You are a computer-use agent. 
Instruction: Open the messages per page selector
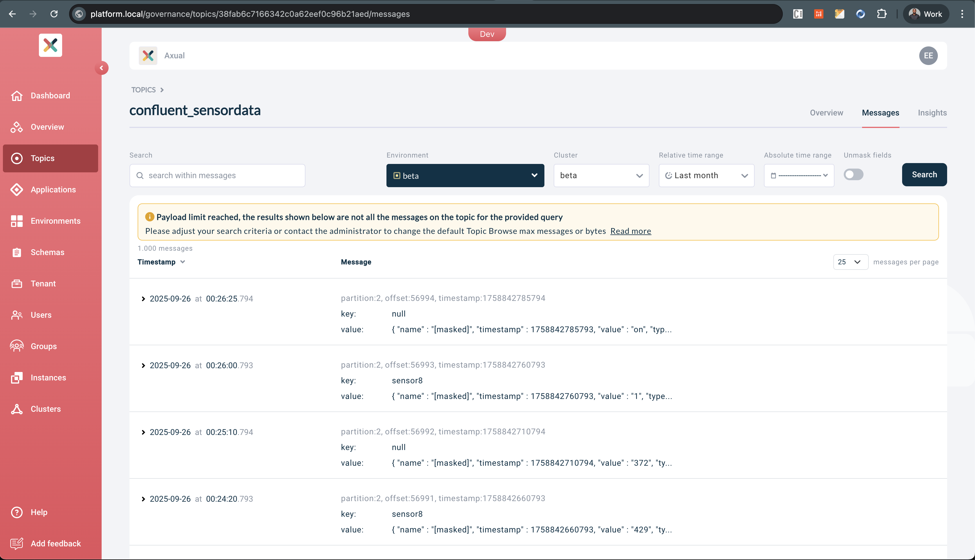point(850,262)
